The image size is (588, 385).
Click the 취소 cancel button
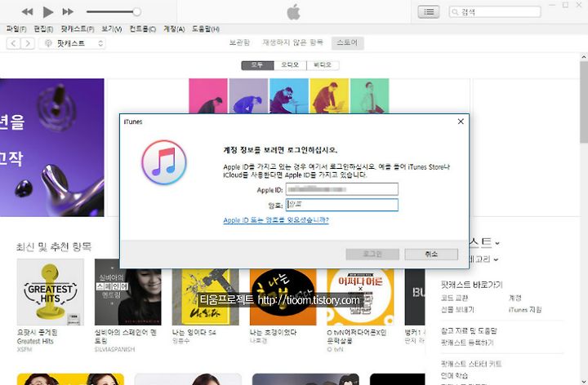431,254
